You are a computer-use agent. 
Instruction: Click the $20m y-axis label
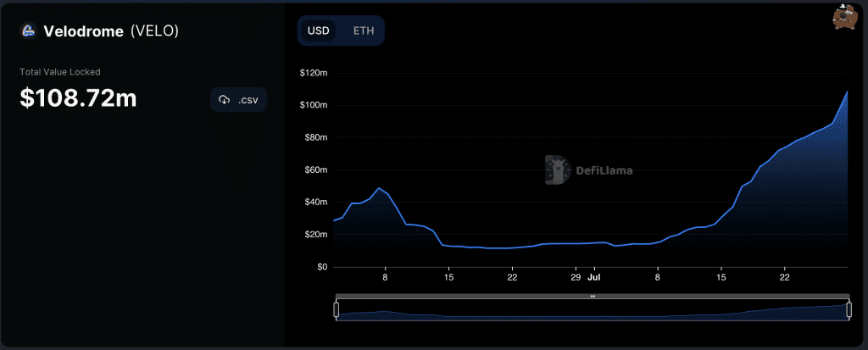[315, 235]
